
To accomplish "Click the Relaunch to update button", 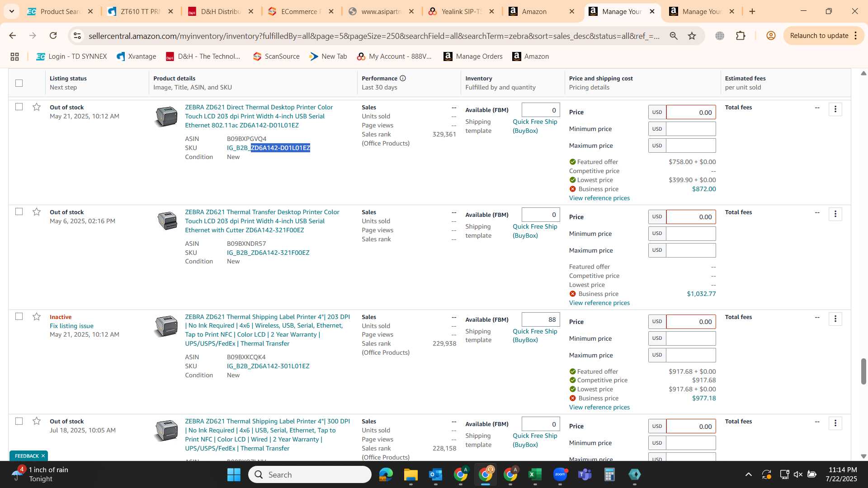I will 819,36.
